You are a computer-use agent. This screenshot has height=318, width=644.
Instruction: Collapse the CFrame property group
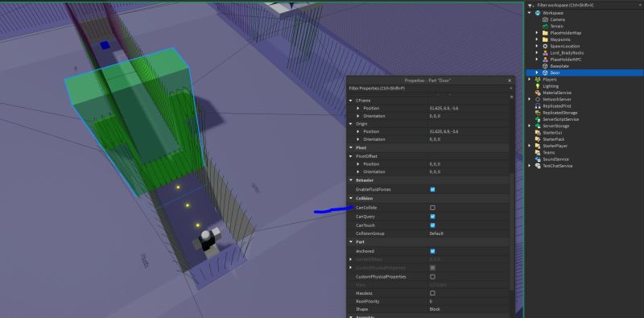[x=351, y=101]
